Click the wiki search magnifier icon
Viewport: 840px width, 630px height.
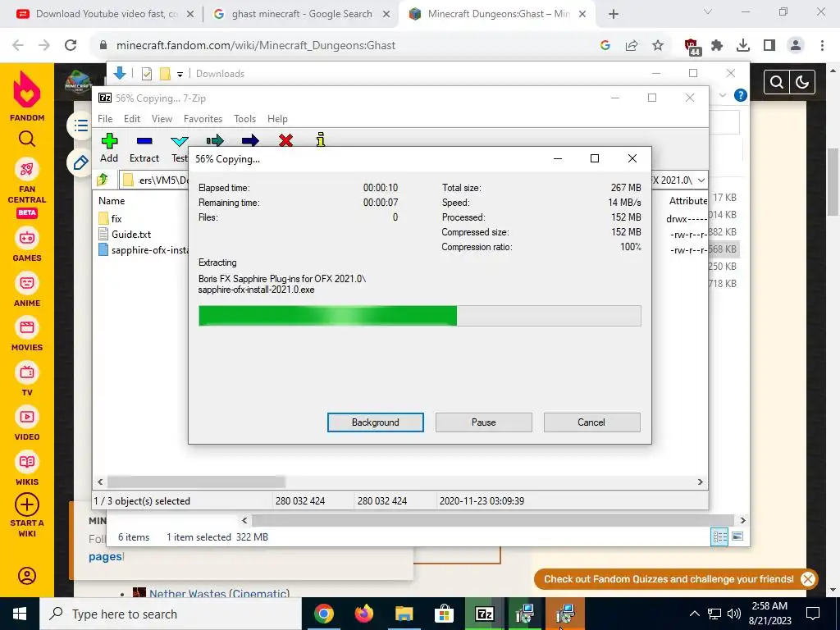[776, 82]
